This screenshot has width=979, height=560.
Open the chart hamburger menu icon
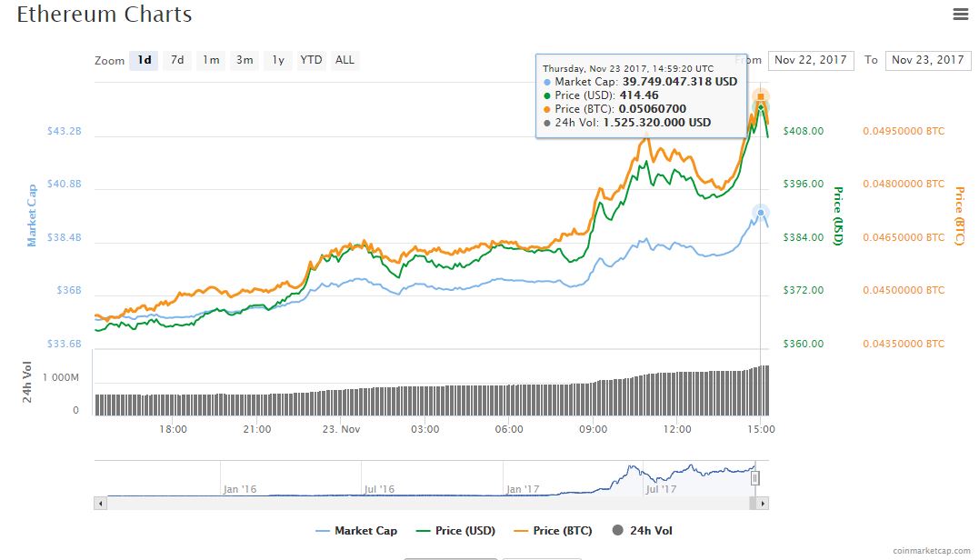click(960, 14)
